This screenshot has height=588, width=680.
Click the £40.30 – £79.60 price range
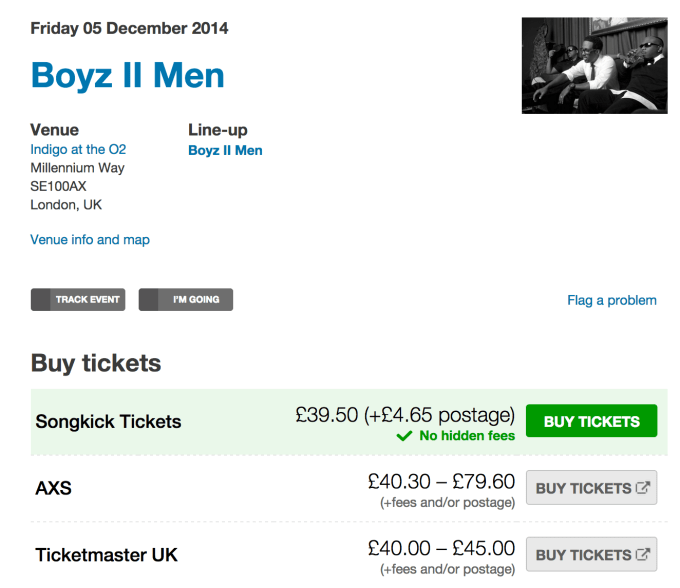pyautogui.click(x=441, y=481)
